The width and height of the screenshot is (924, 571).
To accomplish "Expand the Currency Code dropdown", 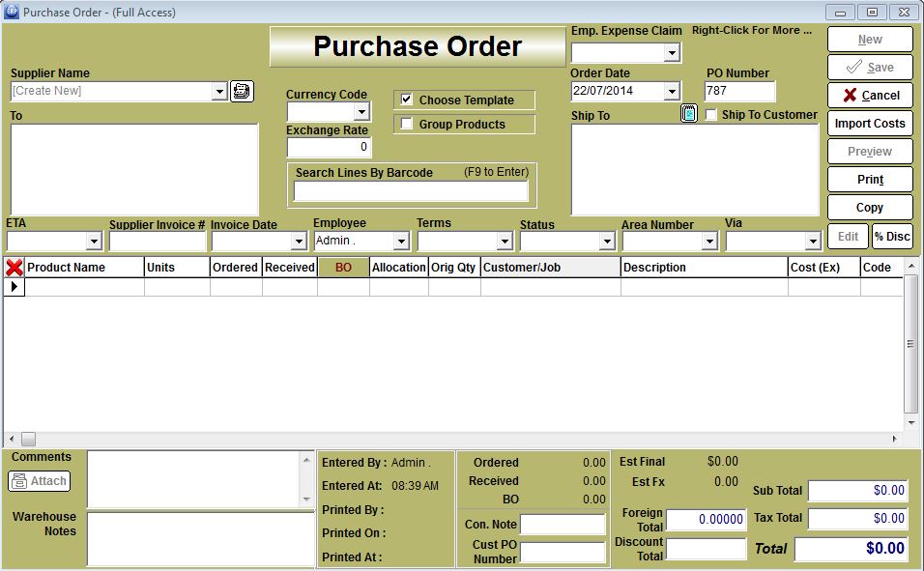I will [361, 113].
